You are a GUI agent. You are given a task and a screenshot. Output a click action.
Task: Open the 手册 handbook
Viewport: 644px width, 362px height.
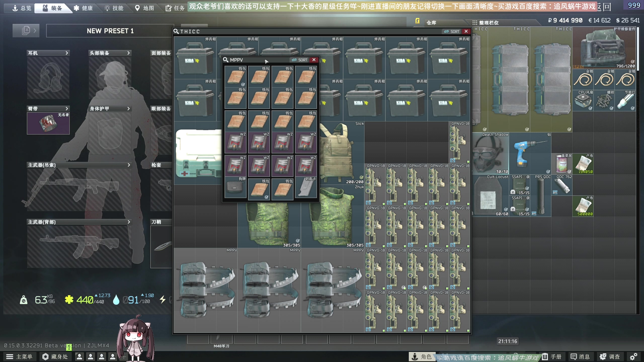coord(552,357)
